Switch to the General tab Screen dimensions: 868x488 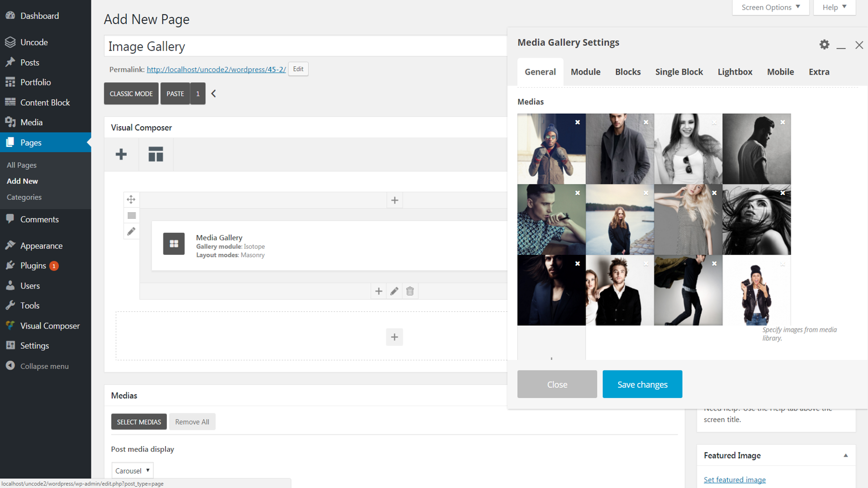(x=540, y=72)
